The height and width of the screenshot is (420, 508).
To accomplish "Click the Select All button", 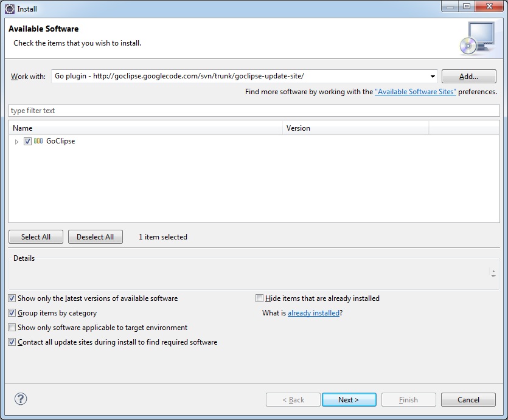I will 36,237.
